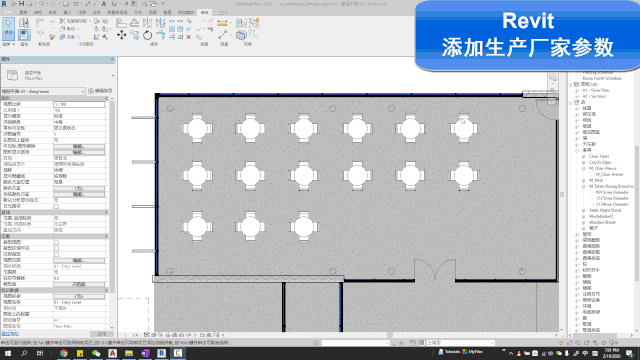Click the Graphic Display Options edit button
640x360 pixels.
coord(79,152)
